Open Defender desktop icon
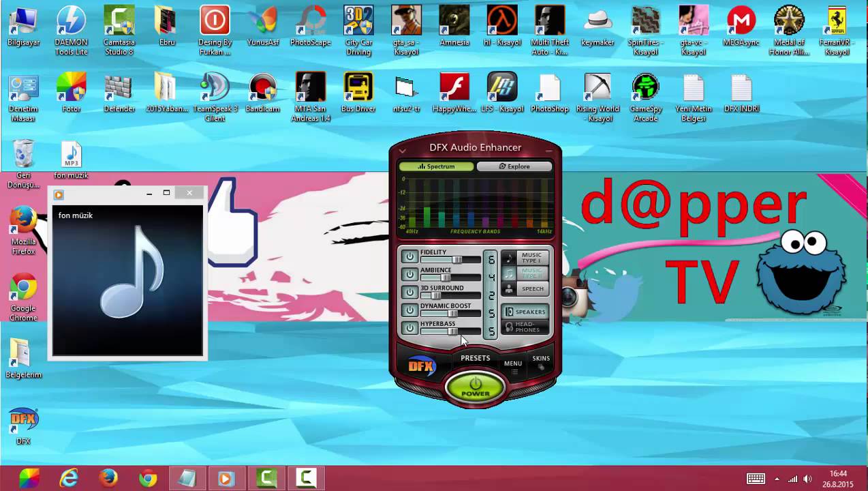The width and height of the screenshot is (868, 491). coord(119,93)
